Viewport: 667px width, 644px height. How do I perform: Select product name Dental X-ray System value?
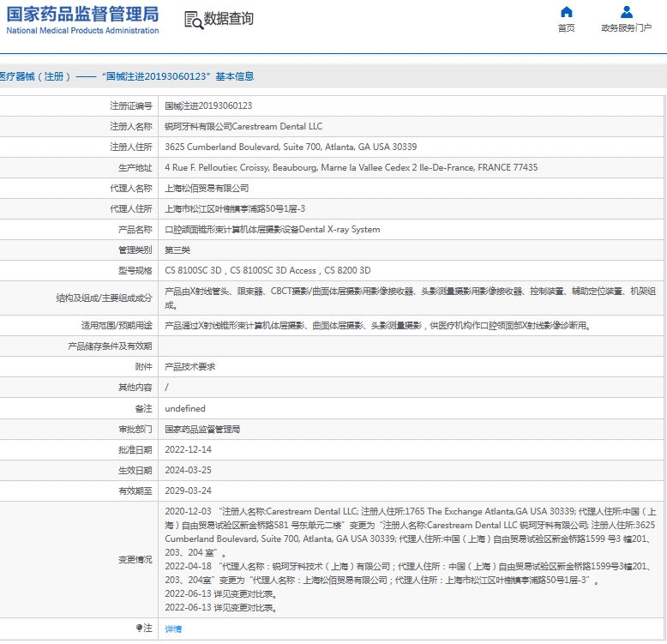click(273, 229)
